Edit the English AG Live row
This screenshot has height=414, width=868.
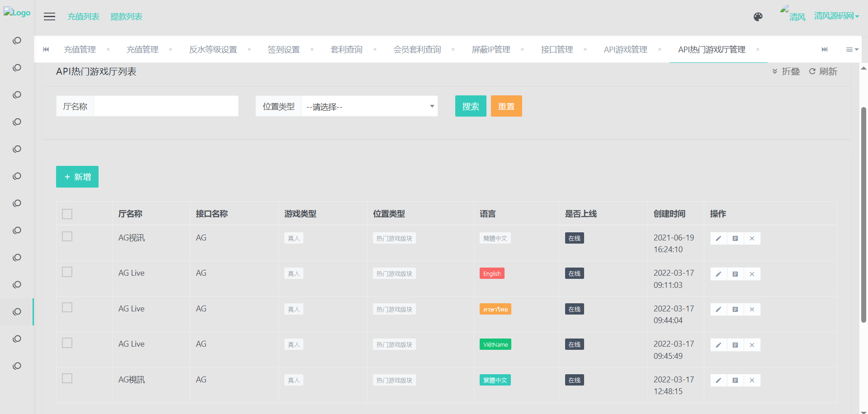coord(718,274)
